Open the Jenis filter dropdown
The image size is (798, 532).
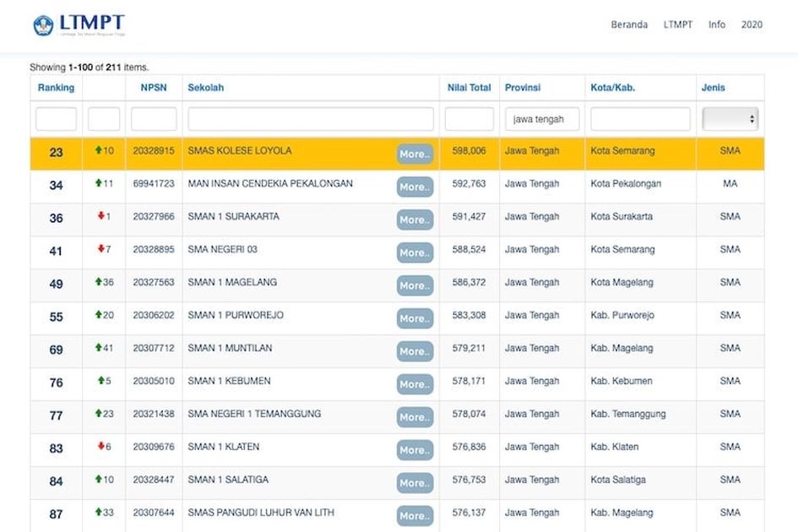click(730, 119)
